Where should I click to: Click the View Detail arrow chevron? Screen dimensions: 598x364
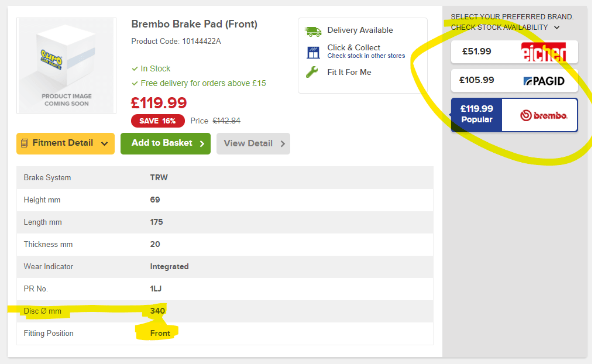tap(283, 143)
